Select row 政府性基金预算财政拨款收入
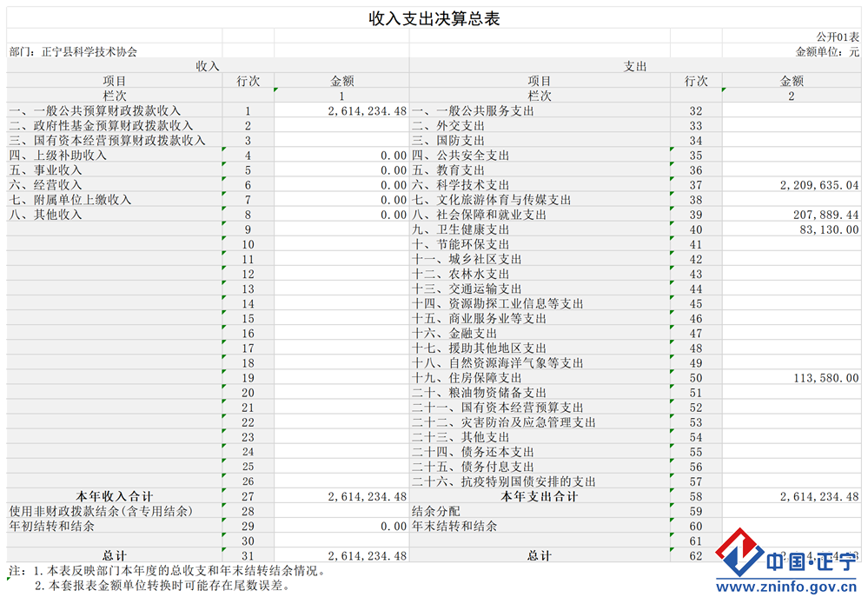The height and width of the screenshot is (597, 868). (113, 126)
